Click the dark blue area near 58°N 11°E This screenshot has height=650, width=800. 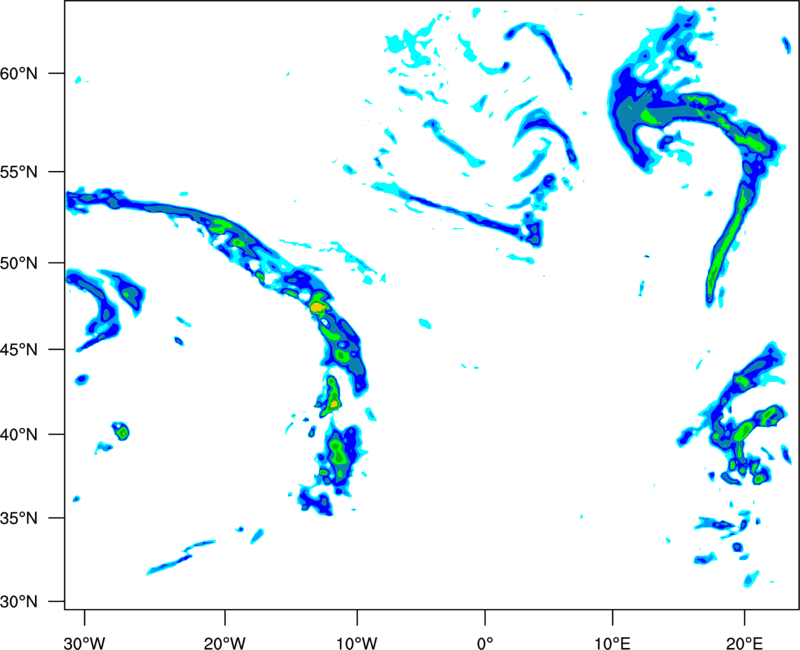[625, 105]
